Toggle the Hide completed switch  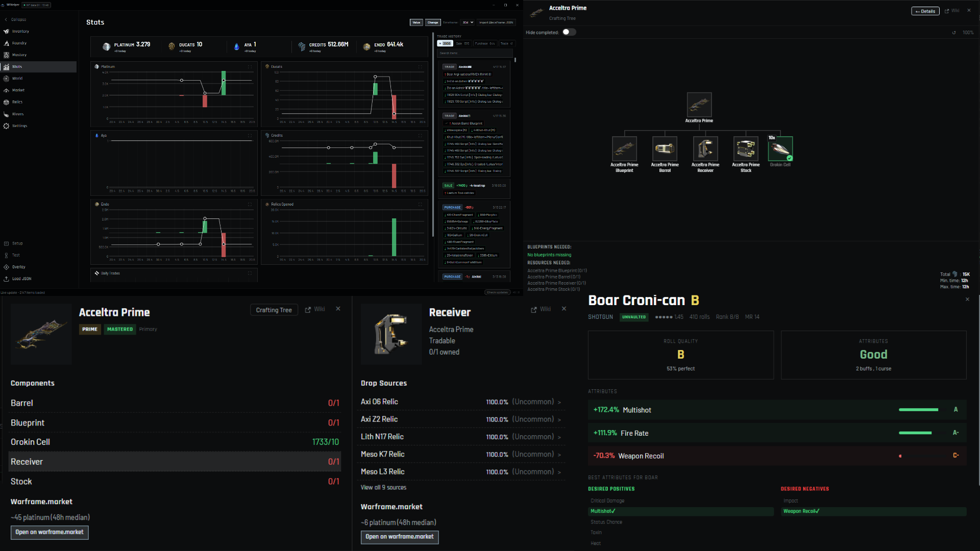coord(569,32)
